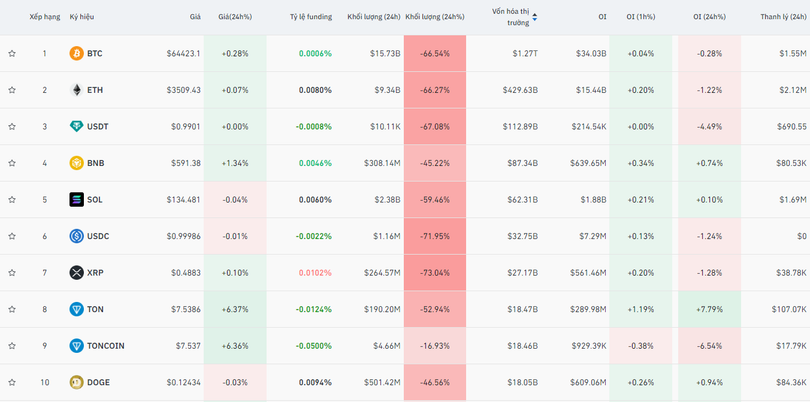
Task: Click the Tether USDT coin icon
Action: tap(76, 127)
